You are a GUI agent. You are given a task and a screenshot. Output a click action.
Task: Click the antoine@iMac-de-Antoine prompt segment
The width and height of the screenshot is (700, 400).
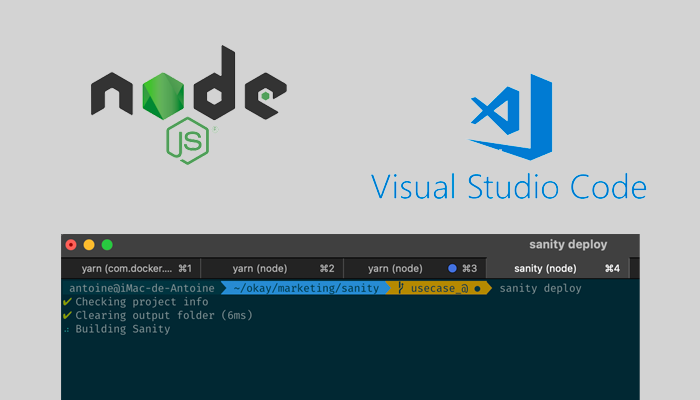click(x=142, y=288)
